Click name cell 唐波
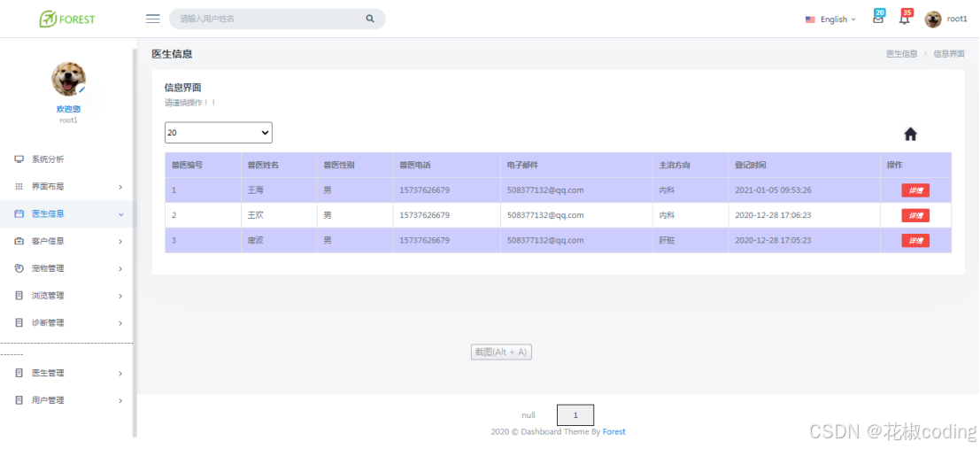The height and width of the screenshot is (449, 980). click(x=256, y=240)
